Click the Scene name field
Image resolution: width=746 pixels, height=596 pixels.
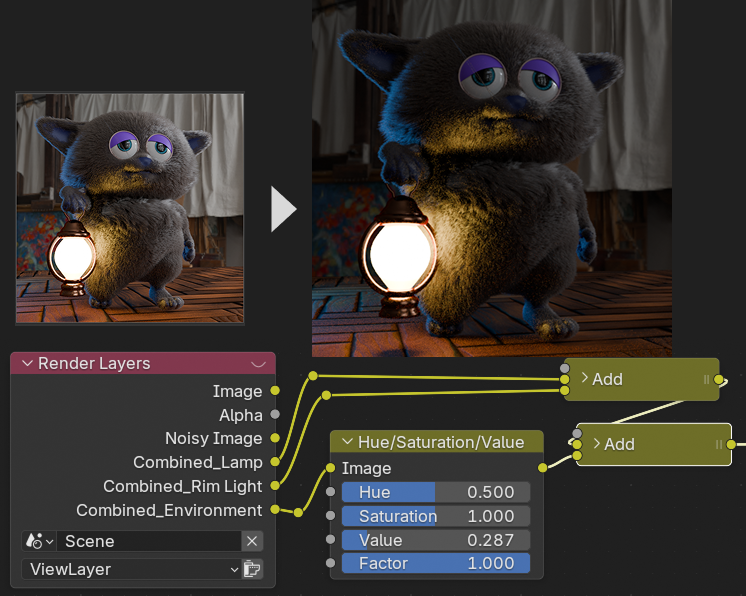[150, 541]
